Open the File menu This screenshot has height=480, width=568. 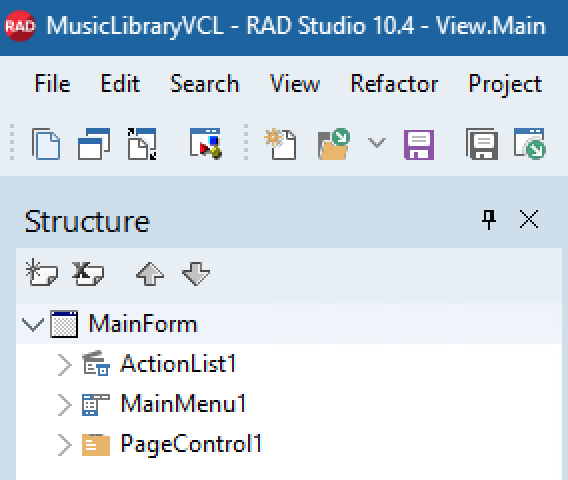(x=53, y=84)
